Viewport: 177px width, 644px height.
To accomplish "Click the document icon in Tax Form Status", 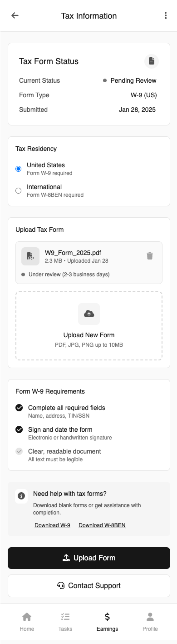I will click(152, 61).
